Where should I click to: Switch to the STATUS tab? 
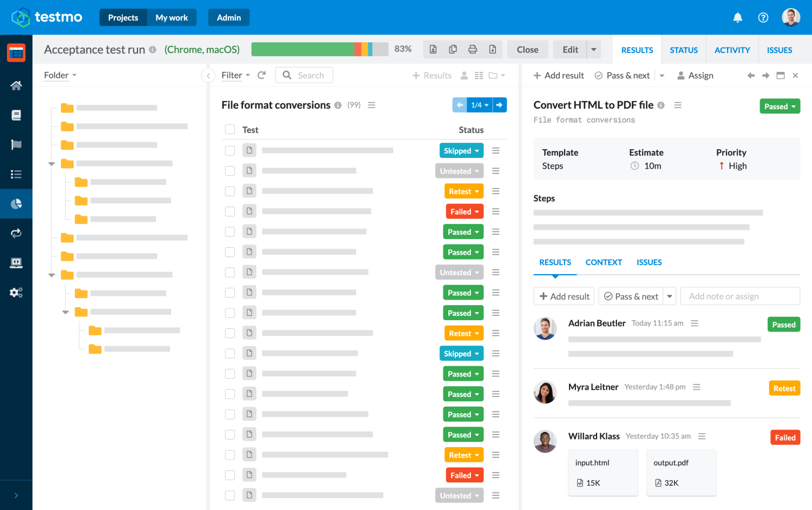coord(684,50)
